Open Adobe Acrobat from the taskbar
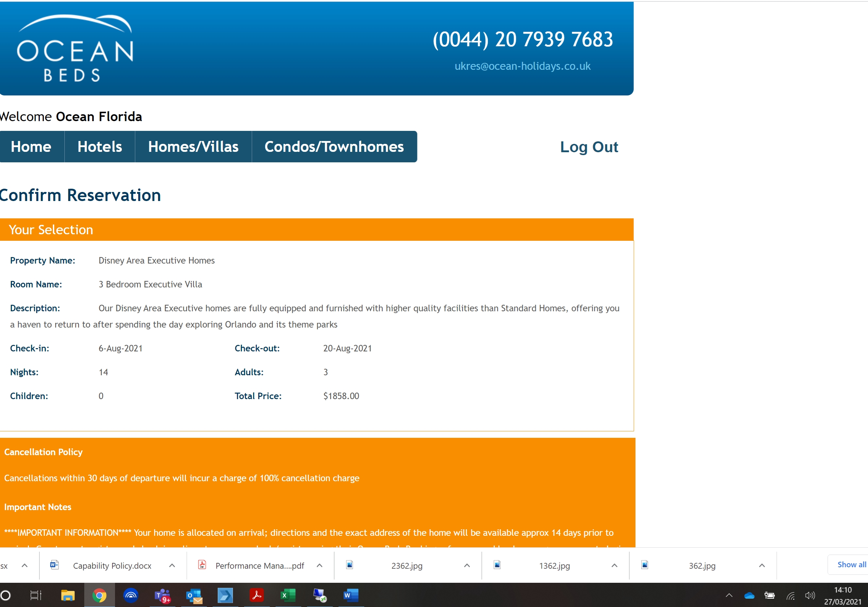This screenshot has width=868, height=607. click(257, 596)
